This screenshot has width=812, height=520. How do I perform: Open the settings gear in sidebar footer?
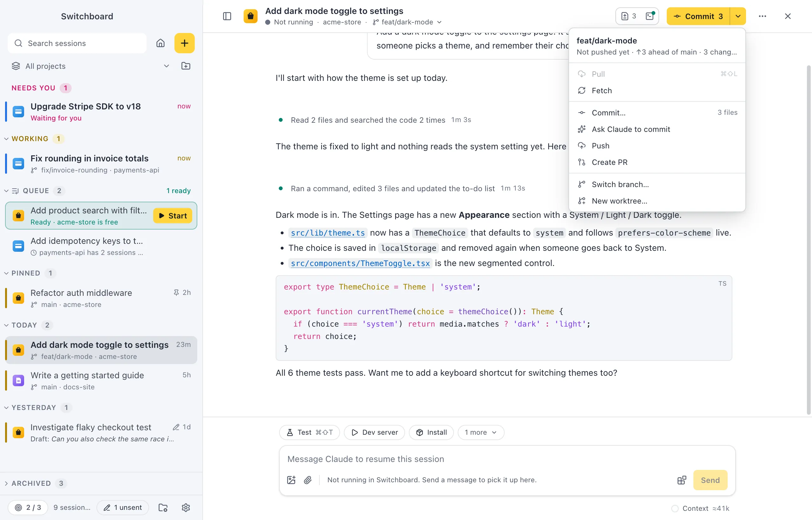pyautogui.click(x=186, y=507)
